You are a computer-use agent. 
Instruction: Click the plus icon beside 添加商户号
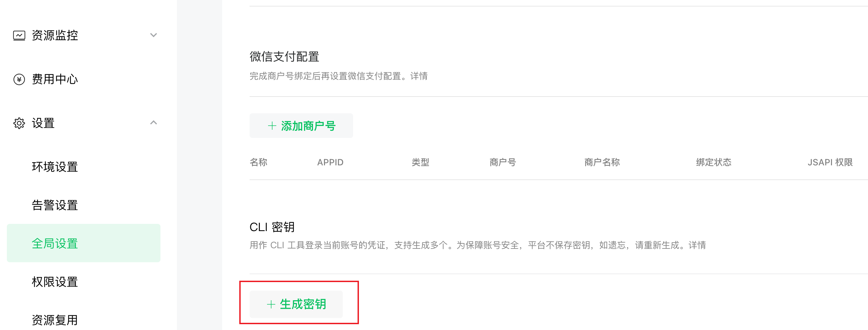point(272,126)
